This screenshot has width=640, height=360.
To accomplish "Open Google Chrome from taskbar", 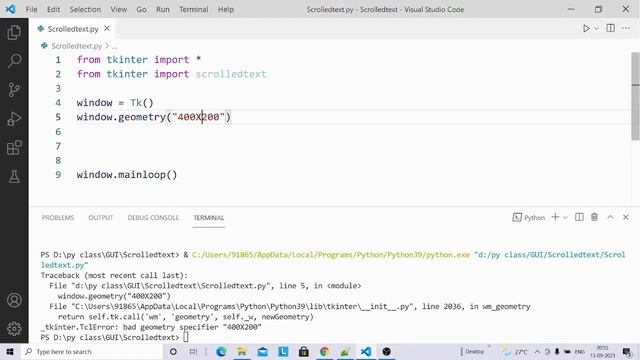I will 324,351.
